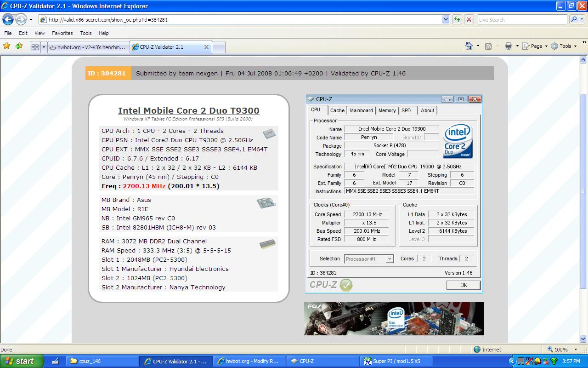Click Show Desktop quick launch icon

coord(55,361)
